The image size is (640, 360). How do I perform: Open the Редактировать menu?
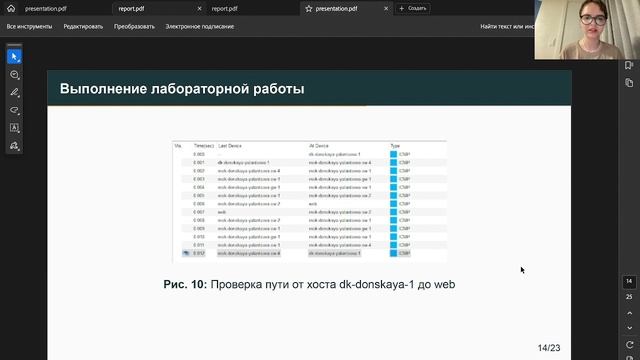83,27
